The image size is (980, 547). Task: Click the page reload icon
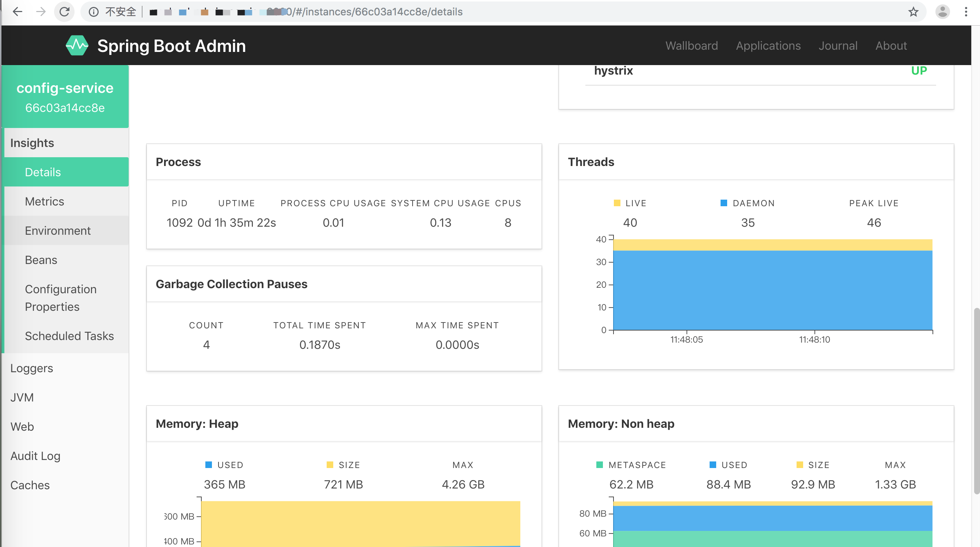tap(65, 12)
